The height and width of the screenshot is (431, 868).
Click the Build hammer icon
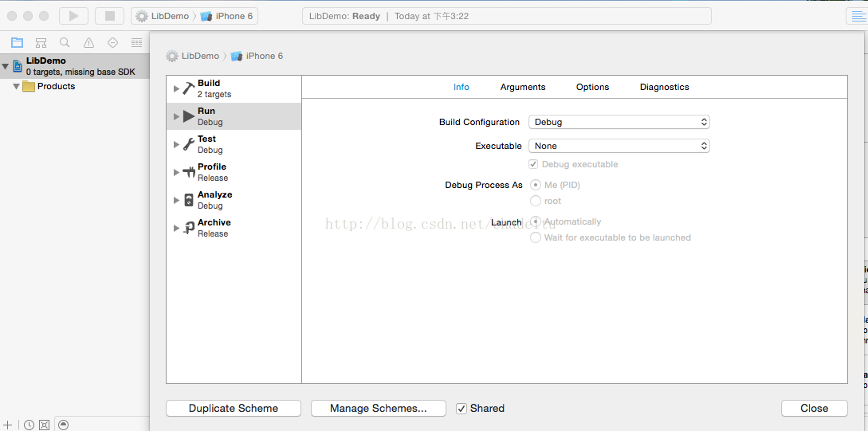click(189, 88)
